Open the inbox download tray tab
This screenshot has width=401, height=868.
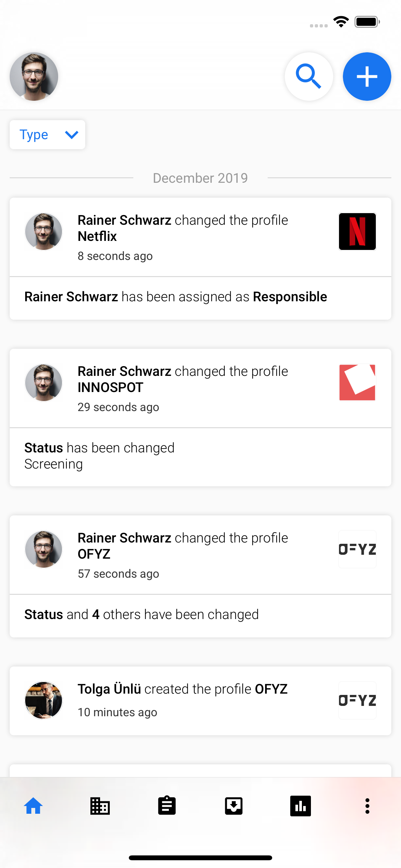233,806
